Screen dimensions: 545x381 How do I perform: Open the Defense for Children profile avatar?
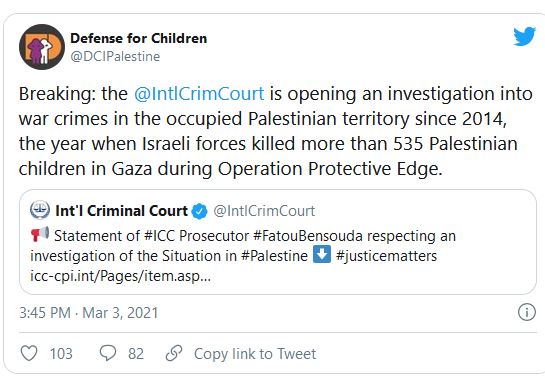click(x=42, y=47)
